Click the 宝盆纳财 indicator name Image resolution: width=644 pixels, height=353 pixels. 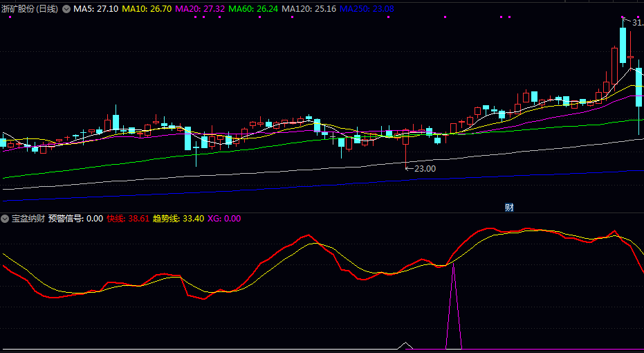[28, 219]
